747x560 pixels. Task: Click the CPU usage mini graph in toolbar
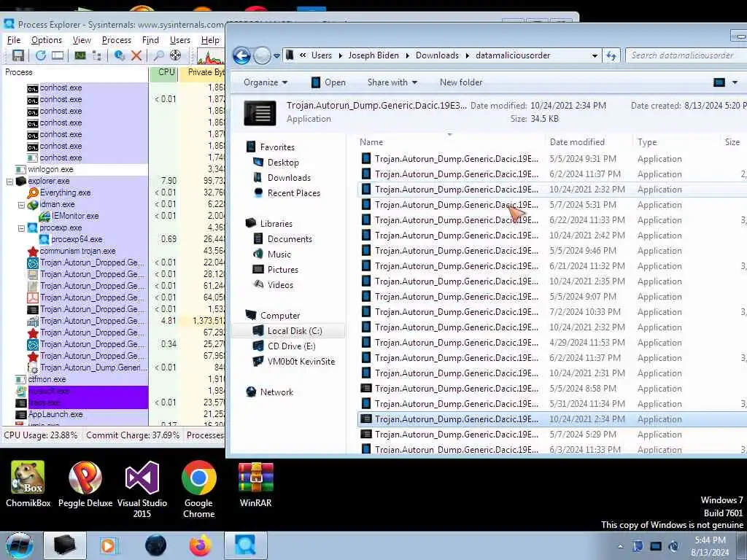tap(210, 56)
